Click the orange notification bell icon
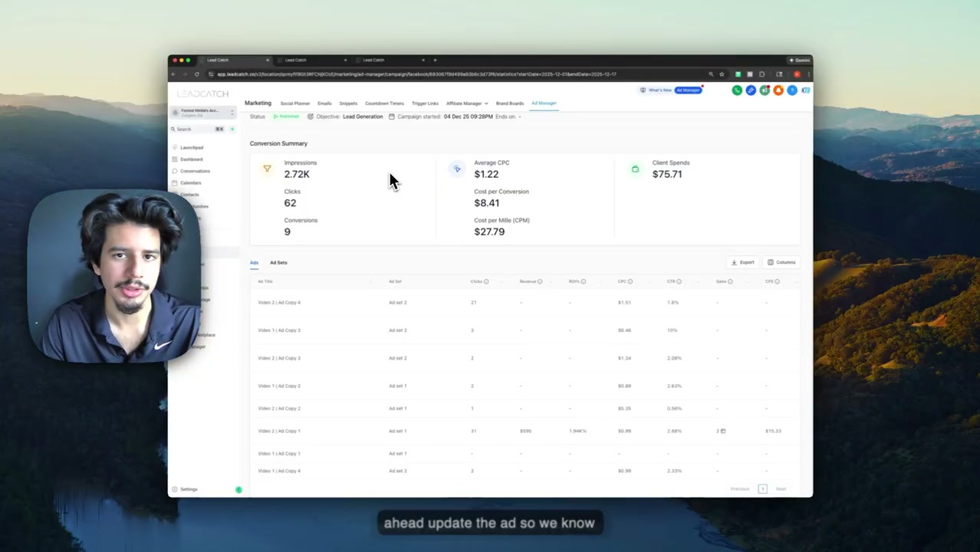Screen dimensions: 980x552 tap(778, 90)
